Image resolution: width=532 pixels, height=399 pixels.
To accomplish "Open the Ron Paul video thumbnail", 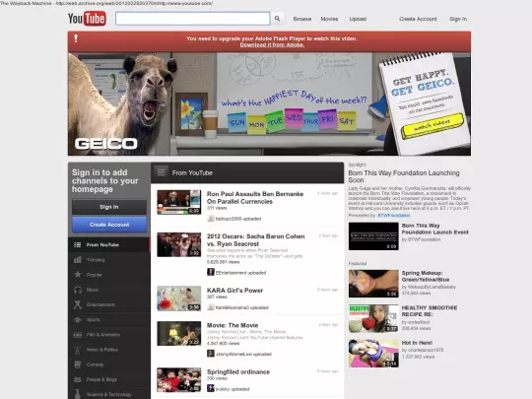I will coord(178,202).
